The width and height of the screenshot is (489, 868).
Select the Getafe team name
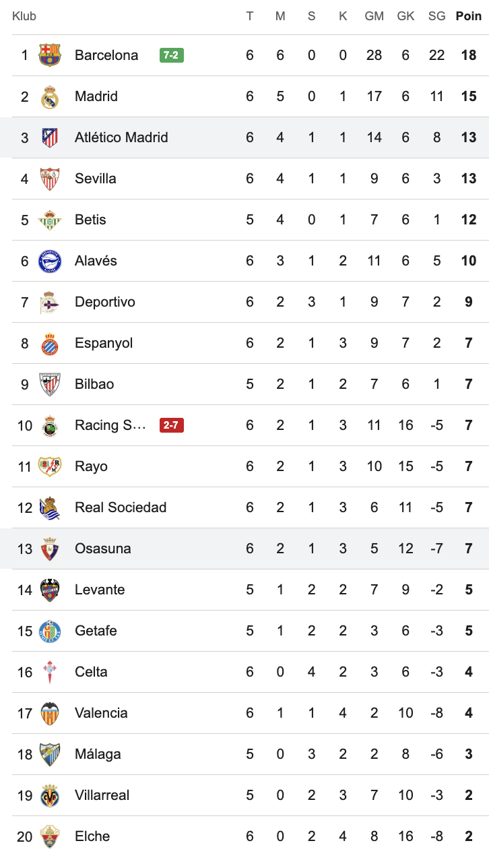pos(96,631)
